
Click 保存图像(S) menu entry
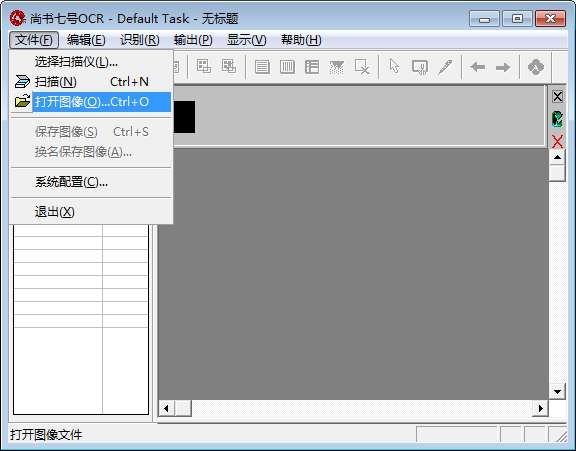[x=91, y=132]
